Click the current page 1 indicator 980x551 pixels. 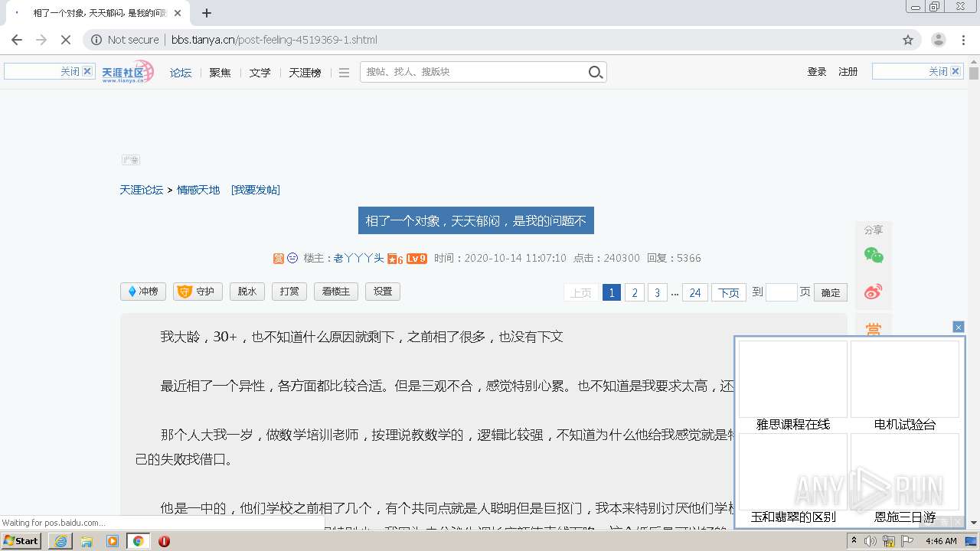[x=611, y=292]
